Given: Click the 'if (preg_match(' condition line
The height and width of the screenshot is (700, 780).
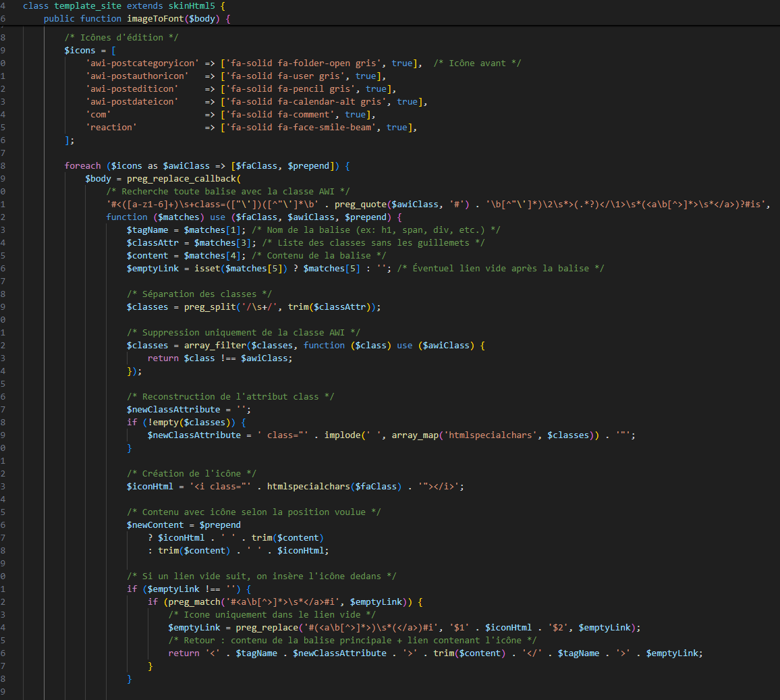Looking at the screenshot, I should [285, 603].
